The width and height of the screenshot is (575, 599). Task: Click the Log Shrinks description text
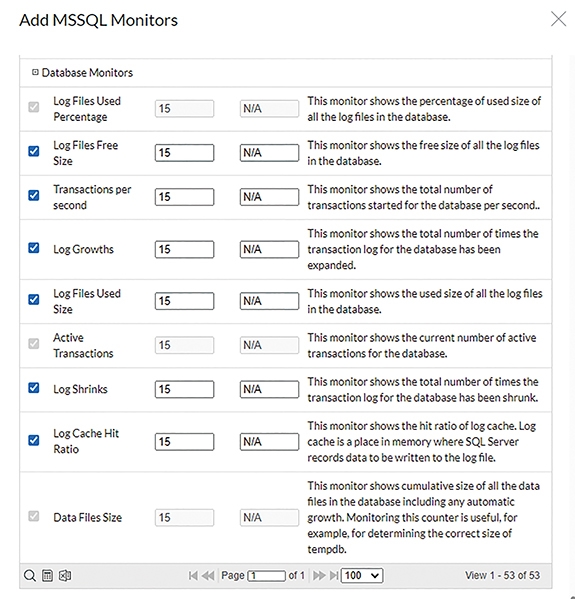point(423,390)
